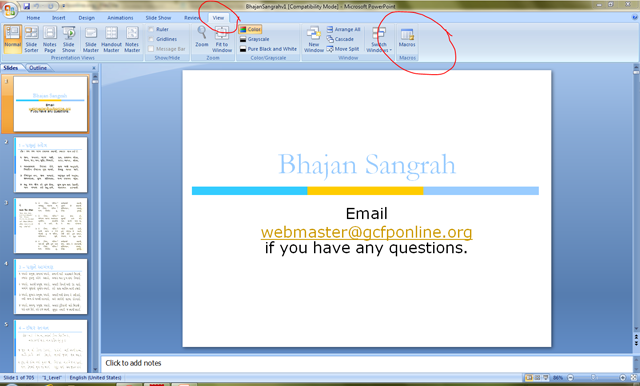Open Slide Master view
The width and height of the screenshot is (640, 386).
tap(91, 39)
